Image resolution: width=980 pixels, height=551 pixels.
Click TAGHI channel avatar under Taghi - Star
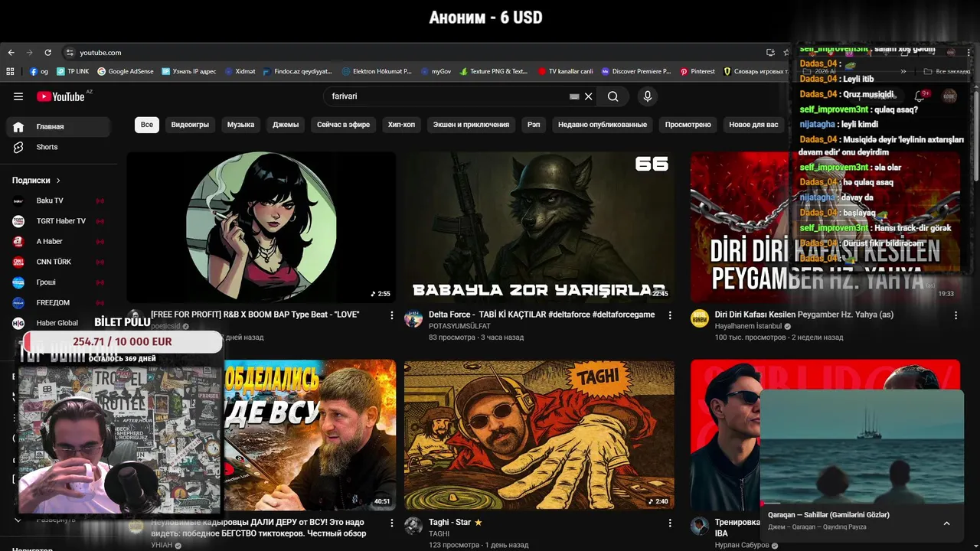pyautogui.click(x=413, y=527)
